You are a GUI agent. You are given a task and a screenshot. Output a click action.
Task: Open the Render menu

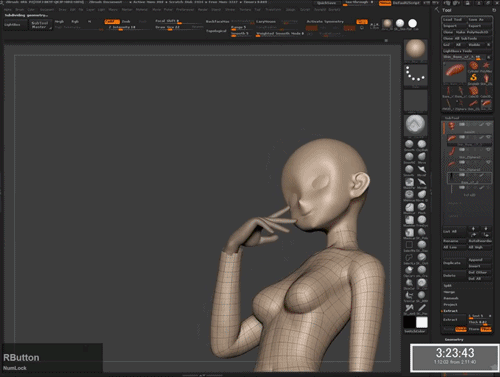tap(203, 10)
